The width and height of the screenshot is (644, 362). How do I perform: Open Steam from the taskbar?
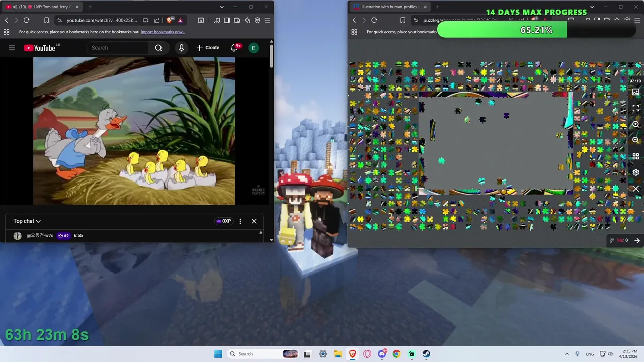pos(426,354)
